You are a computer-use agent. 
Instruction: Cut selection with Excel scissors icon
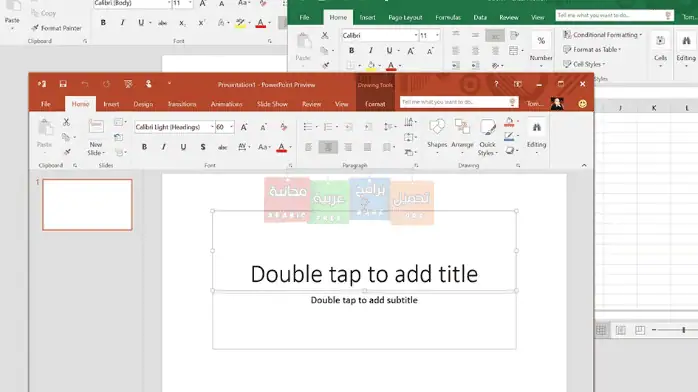pyautogui.click(x=325, y=35)
